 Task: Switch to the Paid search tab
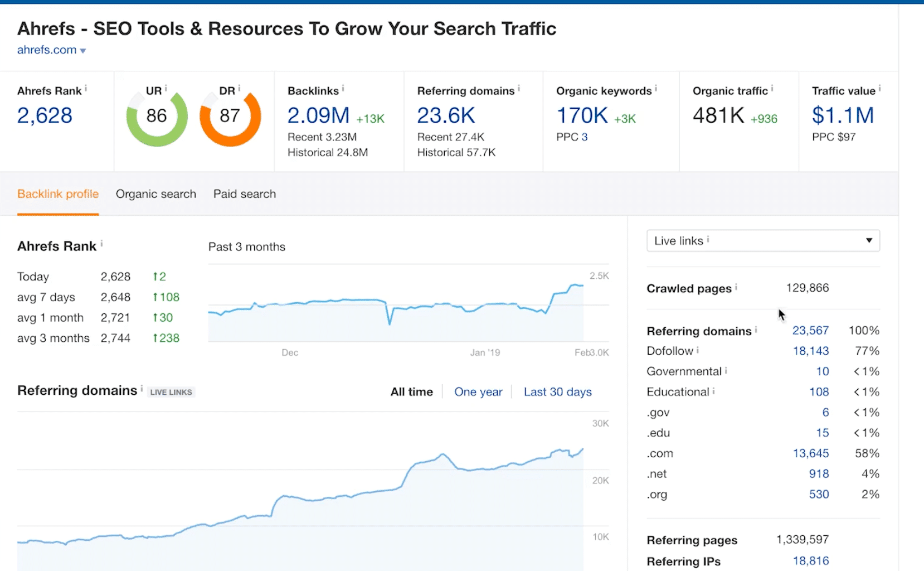[x=245, y=194]
